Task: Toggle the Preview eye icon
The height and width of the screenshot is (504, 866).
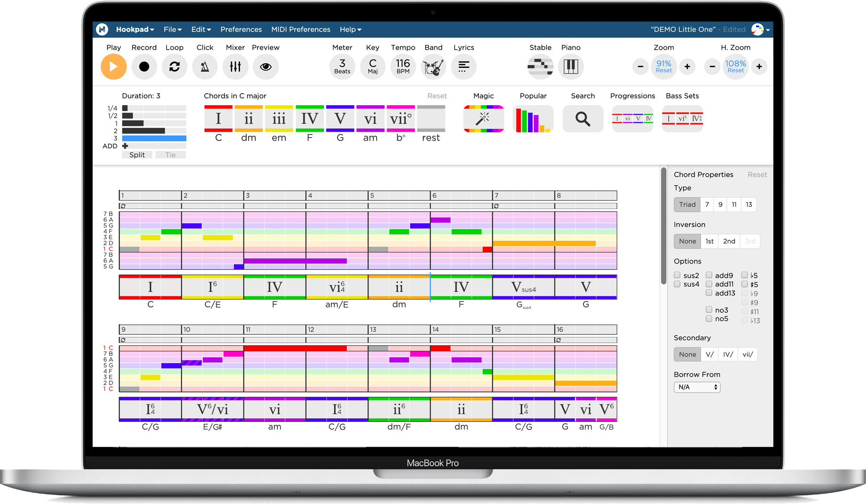Action: coord(266,67)
